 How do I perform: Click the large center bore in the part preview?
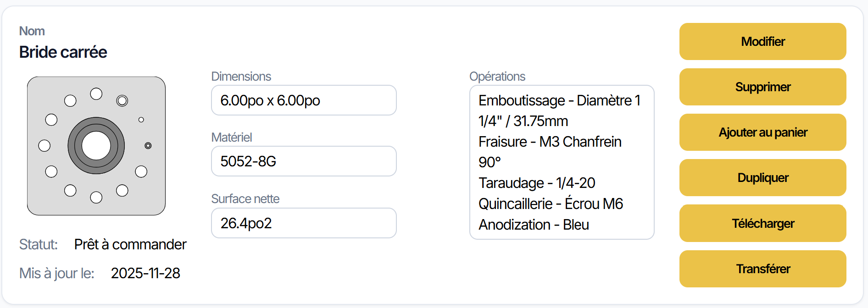pyautogui.click(x=96, y=146)
